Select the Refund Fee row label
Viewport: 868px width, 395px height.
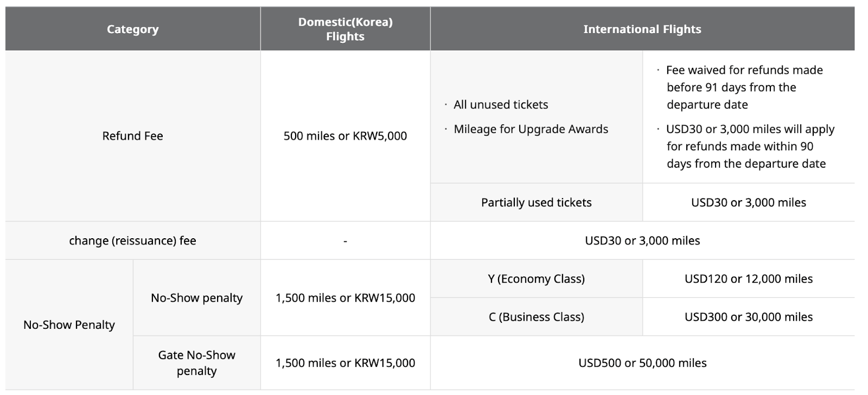132,136
